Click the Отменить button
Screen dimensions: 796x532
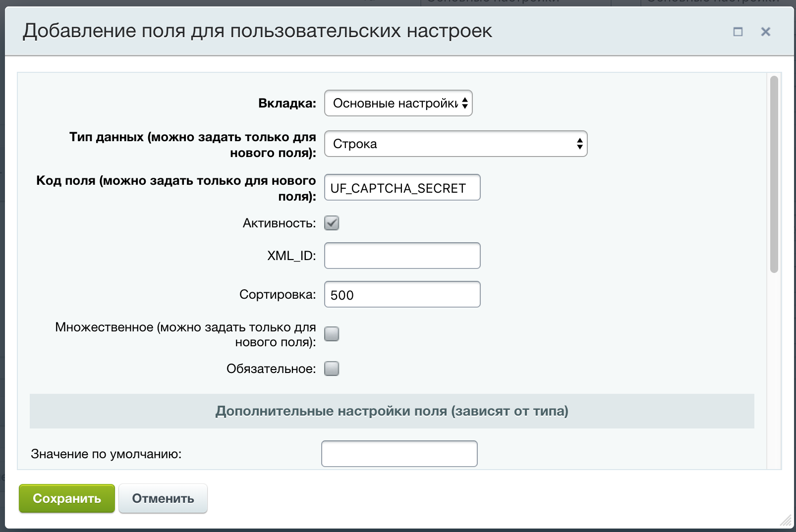click(x=163, y=498)
